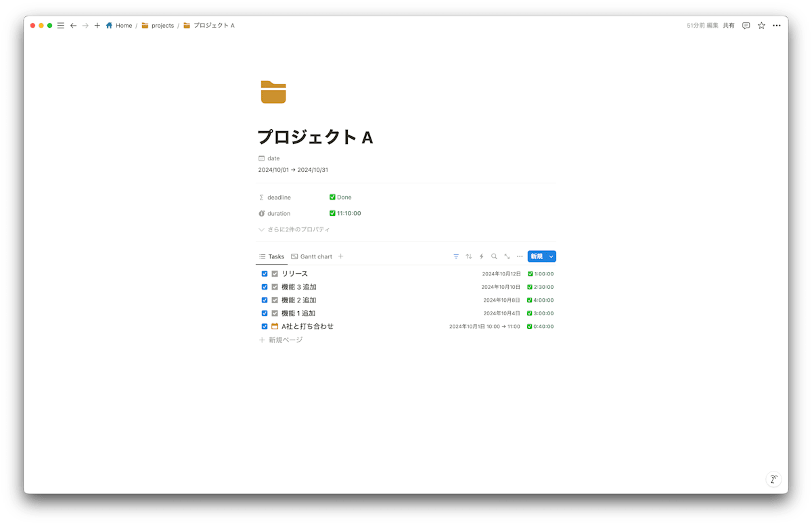Edit the date range 2024/10/01 → 2024/10/31

tap(293, 170)
